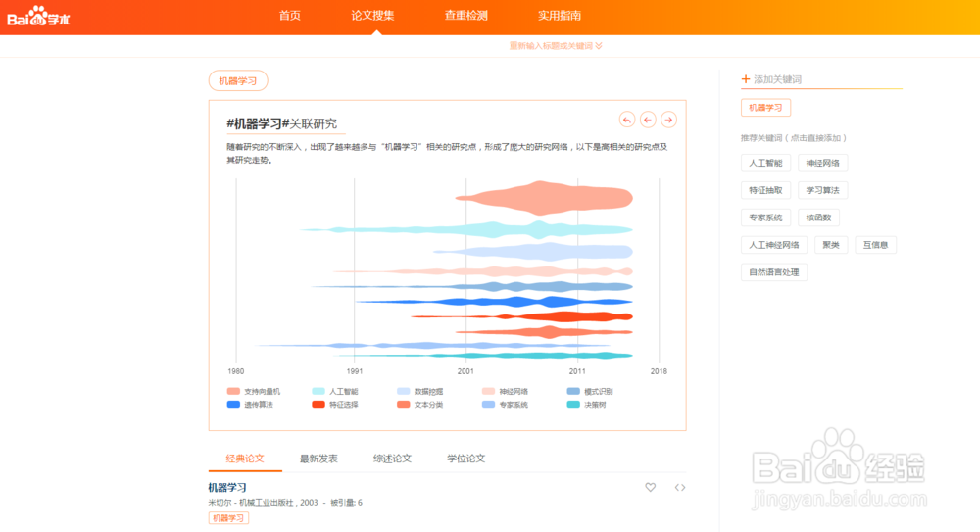This screenshot has height=532, width=980.
Task: Show previous chart with left arrow
Action: [x=648, y=120]
